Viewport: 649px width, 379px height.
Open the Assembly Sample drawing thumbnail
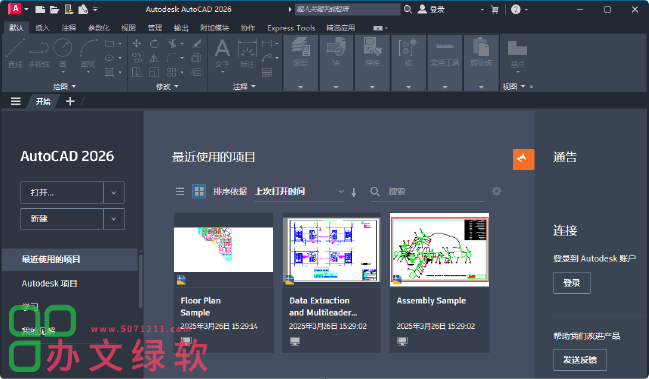tap(440, 249)
